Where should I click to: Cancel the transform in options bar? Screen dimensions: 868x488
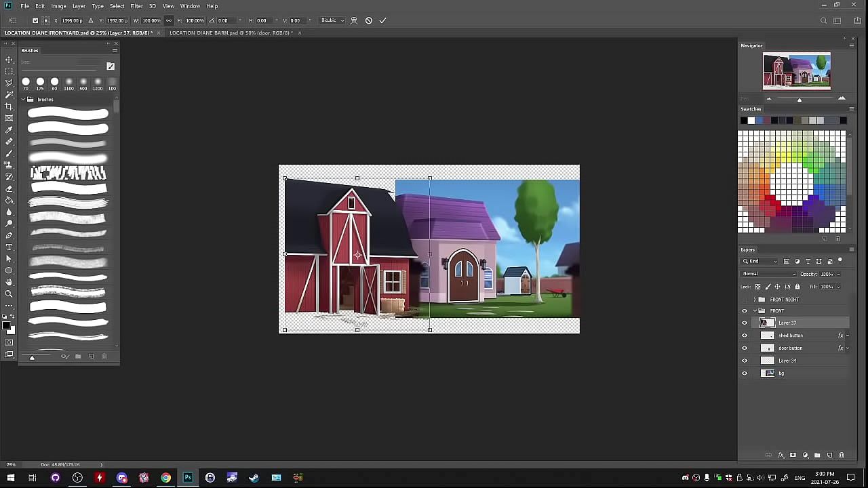pos(368,20)
